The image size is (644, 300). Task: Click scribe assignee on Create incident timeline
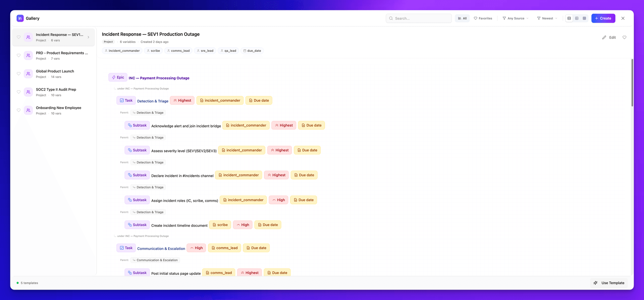(x=220, y=225)
